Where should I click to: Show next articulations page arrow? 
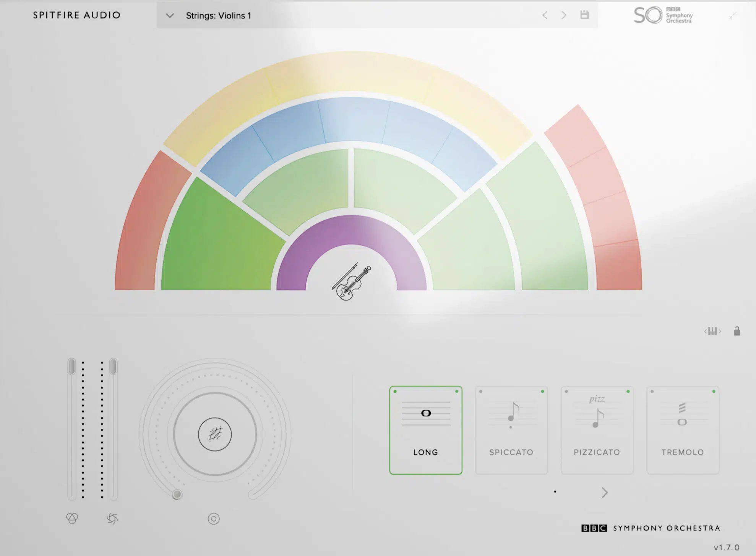coord(604,493)
